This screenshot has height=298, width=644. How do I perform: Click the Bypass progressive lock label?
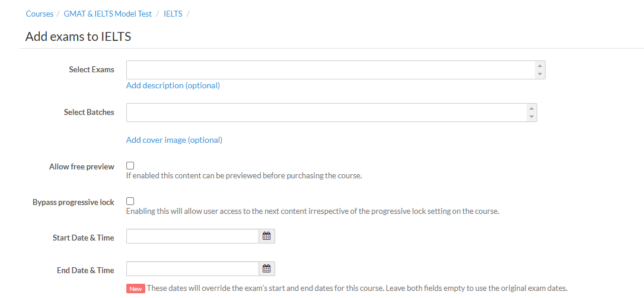[x=74, y=202]
